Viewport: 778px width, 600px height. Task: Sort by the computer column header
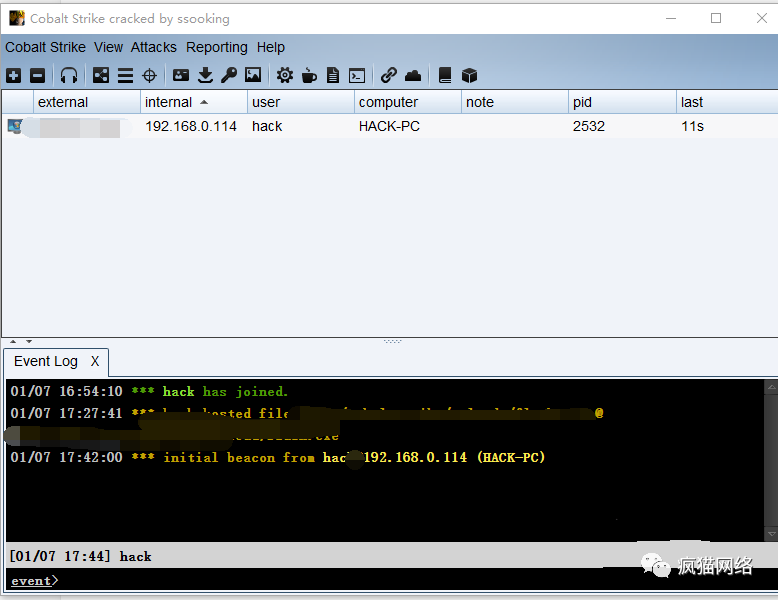click(408, 102)
